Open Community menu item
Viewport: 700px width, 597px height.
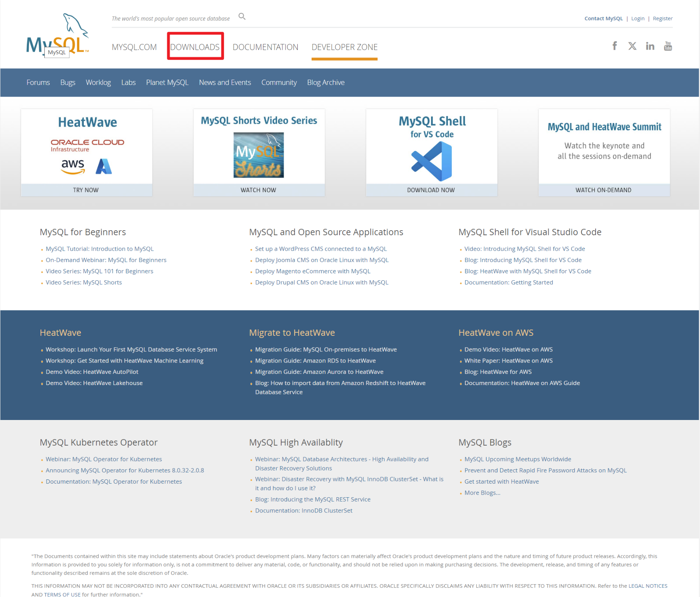(x=279, y=82)
